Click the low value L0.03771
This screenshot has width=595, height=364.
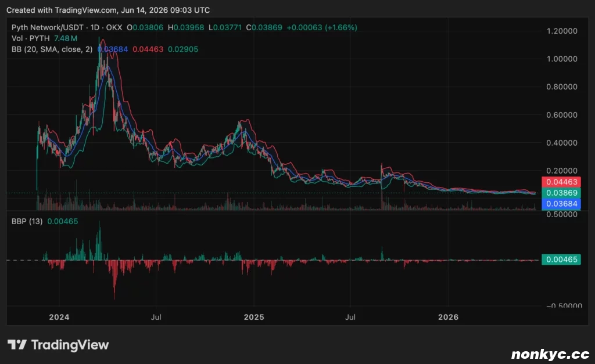point(225,28)
